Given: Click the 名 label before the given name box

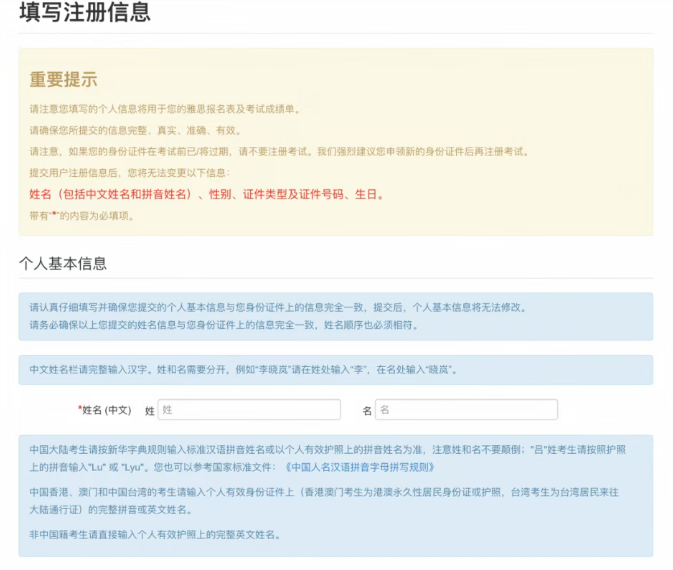Looking at the screenshot, I should [367, 410].
